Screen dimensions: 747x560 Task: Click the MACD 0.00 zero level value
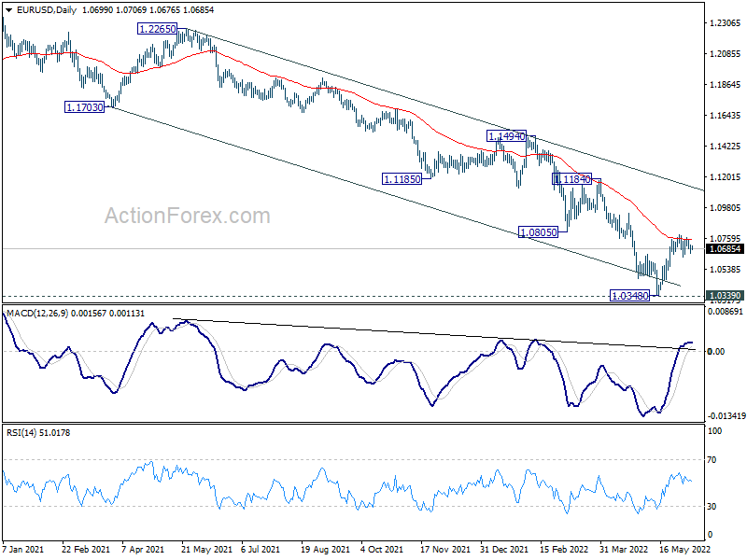[x=716, y=352]
